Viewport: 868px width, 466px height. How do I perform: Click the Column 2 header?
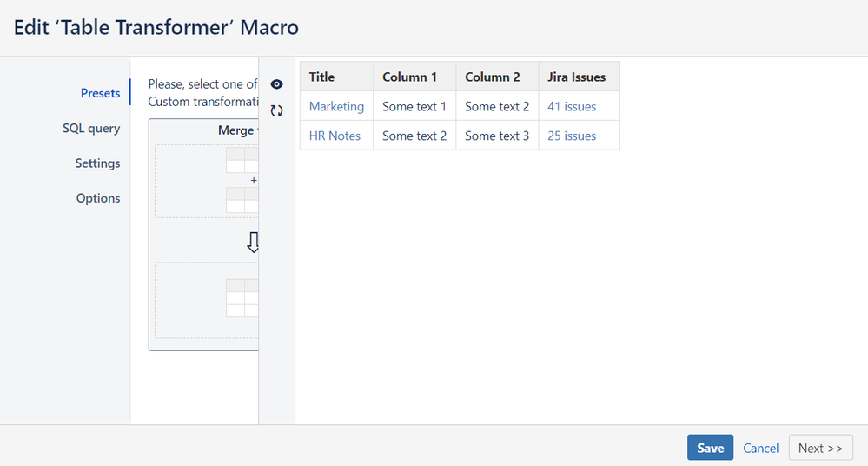[493, 77]
